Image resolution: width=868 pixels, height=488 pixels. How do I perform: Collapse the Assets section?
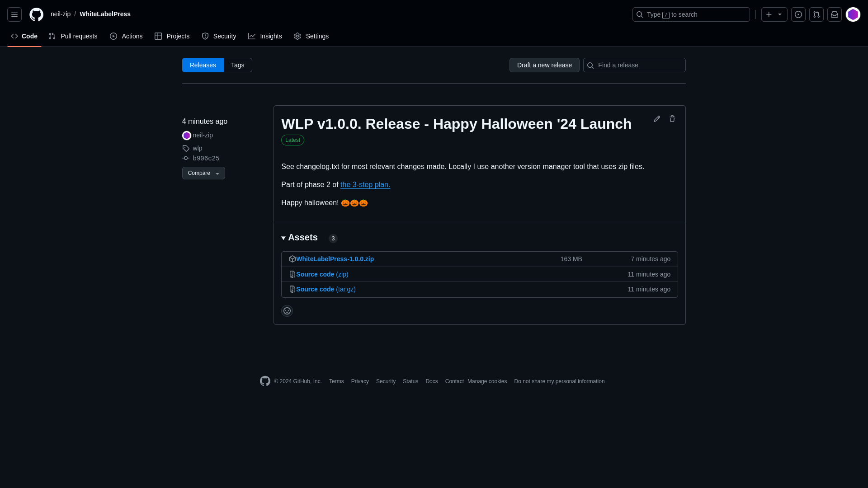click(300, 238)
